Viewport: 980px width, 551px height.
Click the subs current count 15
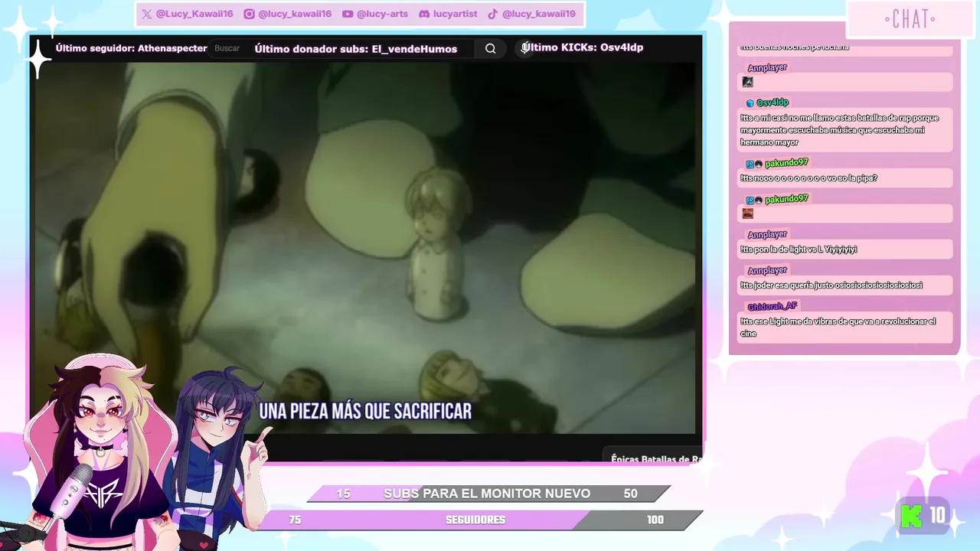coord(343,494)
